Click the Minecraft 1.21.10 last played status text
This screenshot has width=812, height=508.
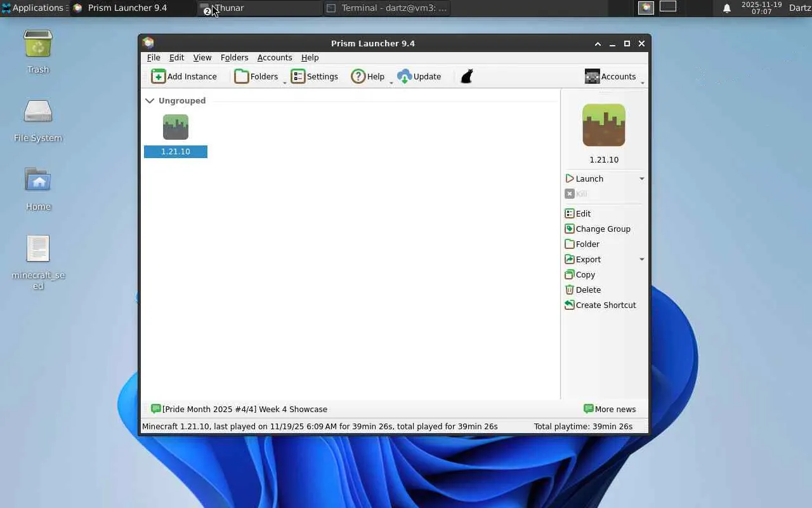click(320, 427)
